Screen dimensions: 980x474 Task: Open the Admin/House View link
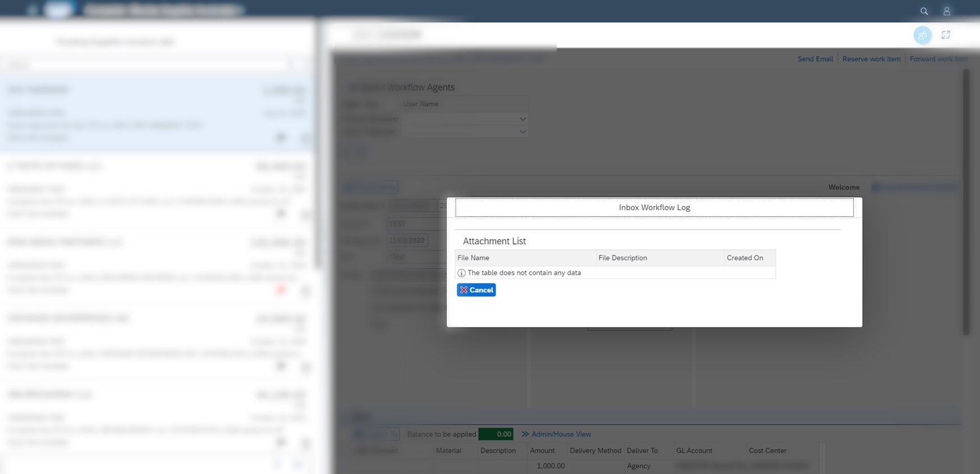(556, 434)
